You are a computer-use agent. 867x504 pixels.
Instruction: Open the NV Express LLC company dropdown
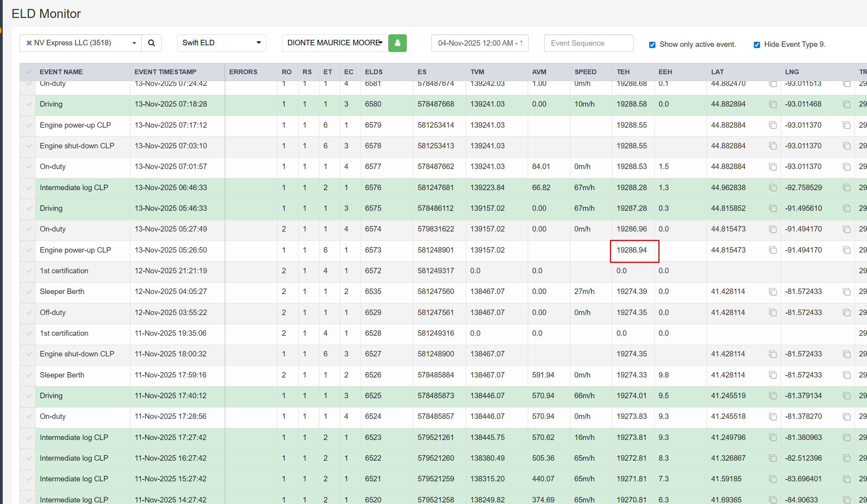pyautogui.click(x=134, y=43)
